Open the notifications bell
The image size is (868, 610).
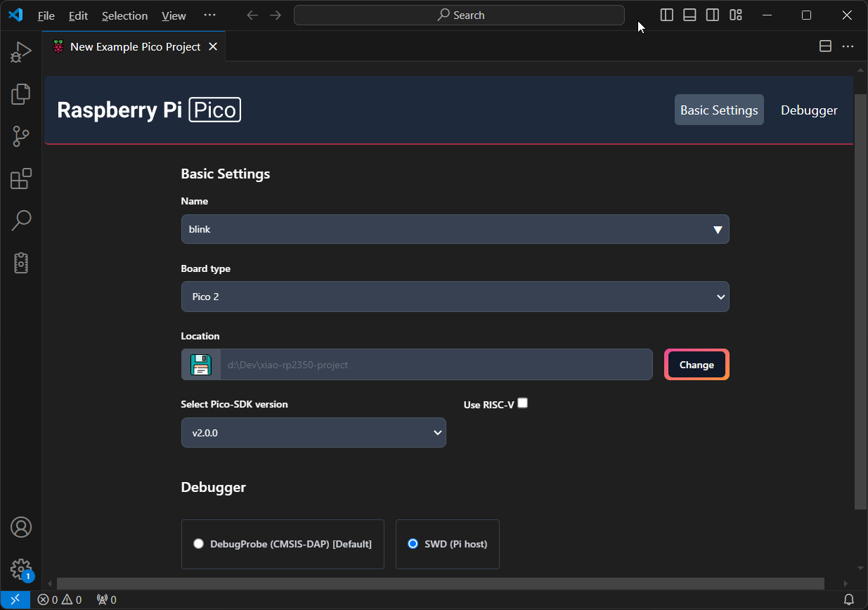click(849, 599)
